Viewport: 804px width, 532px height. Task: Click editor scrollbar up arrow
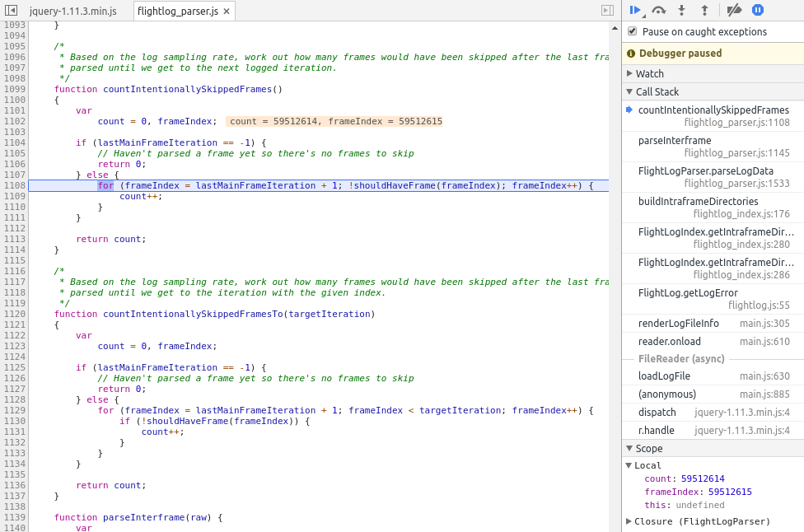[x=615, y=28]
